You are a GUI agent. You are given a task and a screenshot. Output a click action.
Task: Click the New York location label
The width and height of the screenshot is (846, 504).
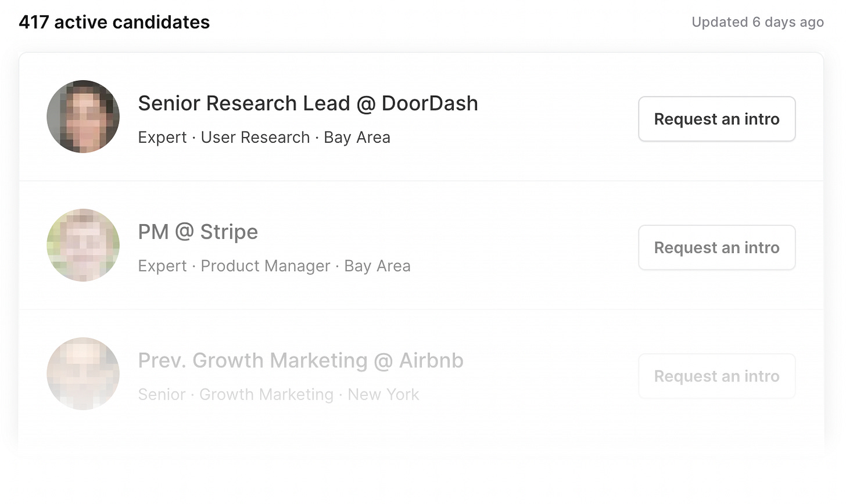coord(383,394)
